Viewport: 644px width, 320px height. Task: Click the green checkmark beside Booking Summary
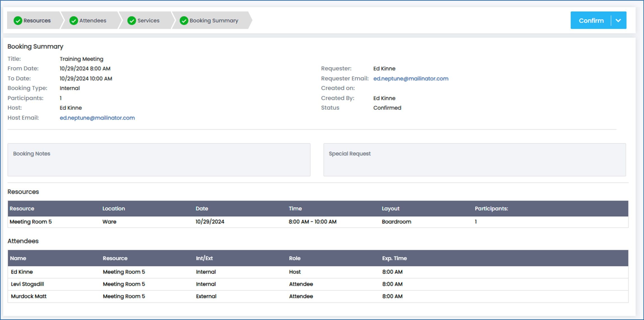[184, 20]
